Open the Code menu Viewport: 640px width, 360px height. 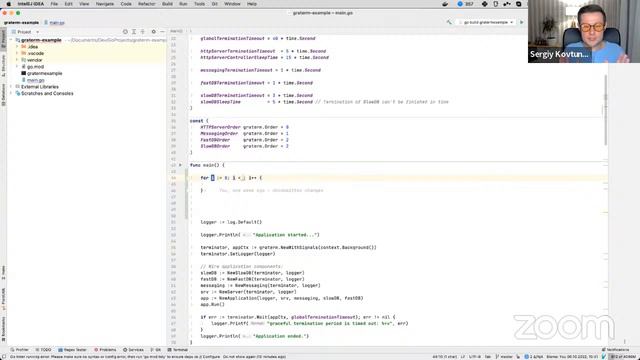[x=126, y=4]
